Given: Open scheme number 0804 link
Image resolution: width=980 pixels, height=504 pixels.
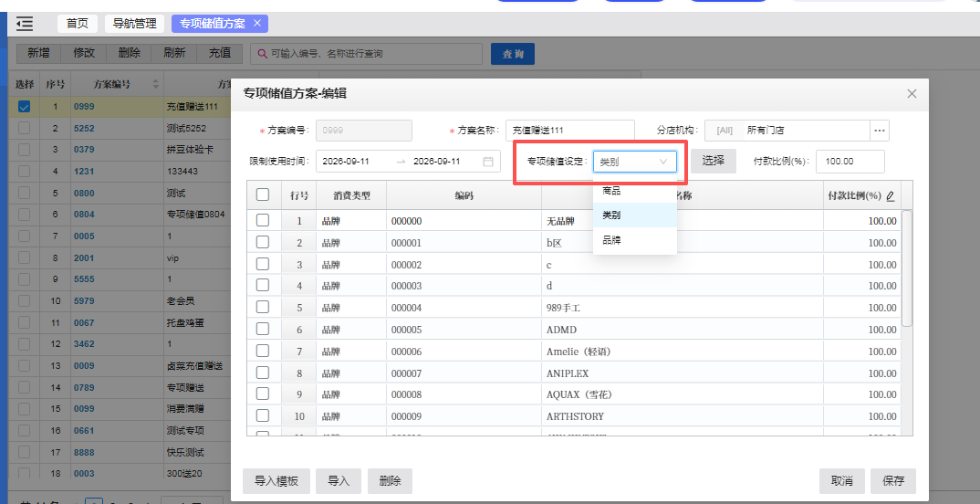Looking at the screenshot, I should 84,215.
